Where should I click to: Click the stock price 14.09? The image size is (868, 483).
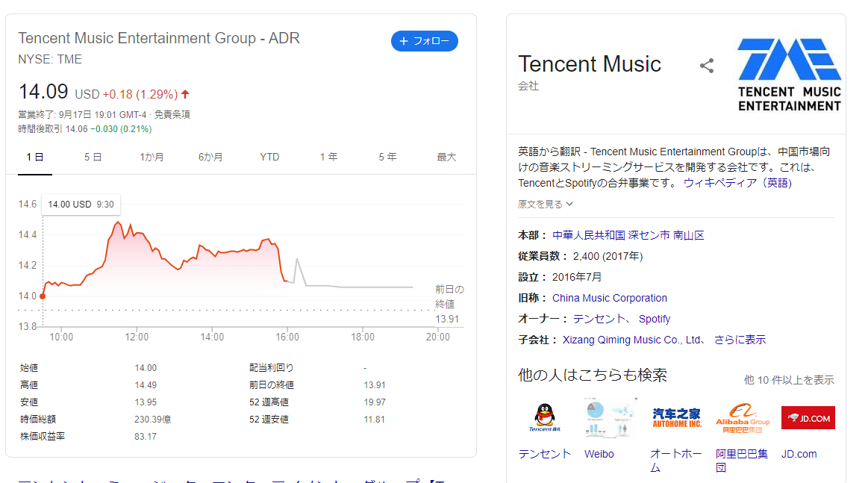point(43,92)
